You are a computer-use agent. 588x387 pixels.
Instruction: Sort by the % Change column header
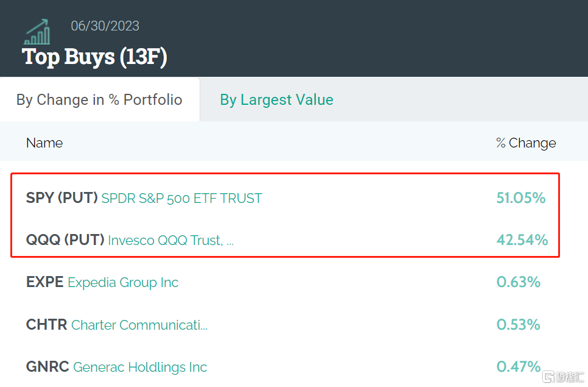[526, 143]
